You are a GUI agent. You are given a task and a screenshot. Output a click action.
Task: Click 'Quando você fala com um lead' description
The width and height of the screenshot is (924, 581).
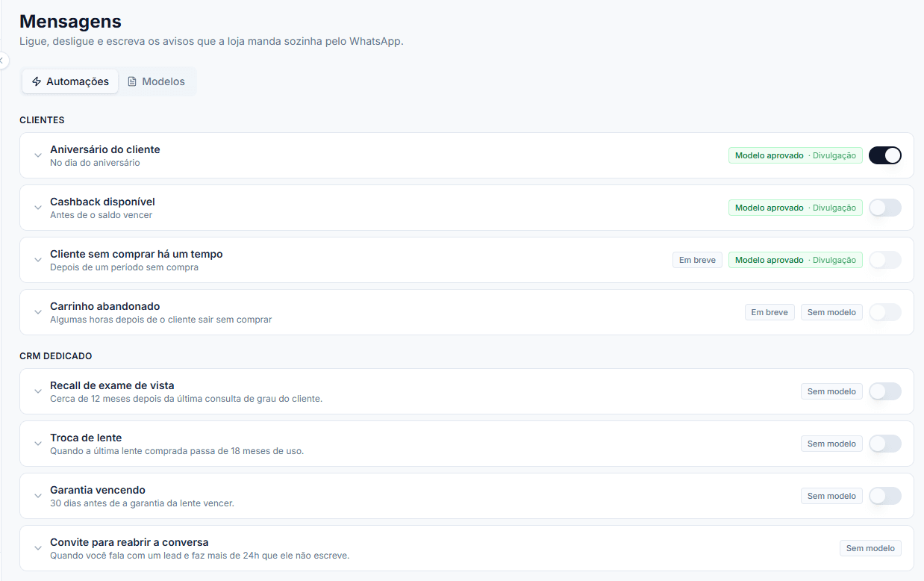click(x=200, y=556)
